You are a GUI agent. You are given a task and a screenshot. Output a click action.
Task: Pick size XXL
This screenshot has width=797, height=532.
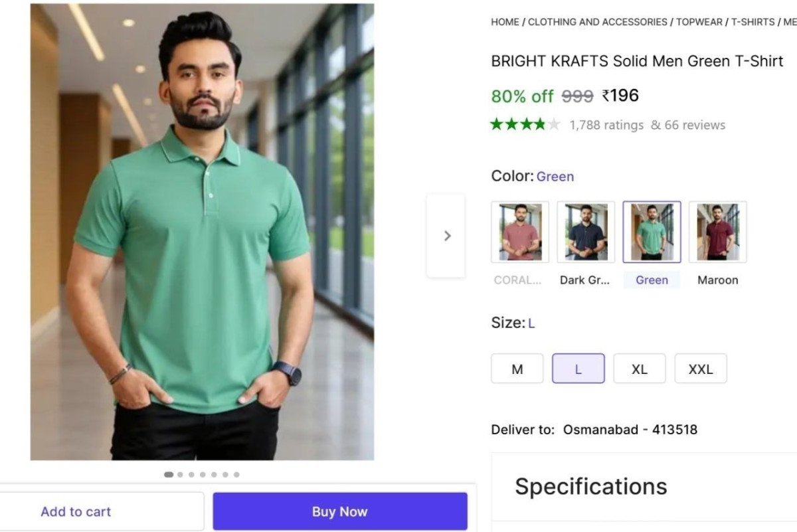point(701,369)
